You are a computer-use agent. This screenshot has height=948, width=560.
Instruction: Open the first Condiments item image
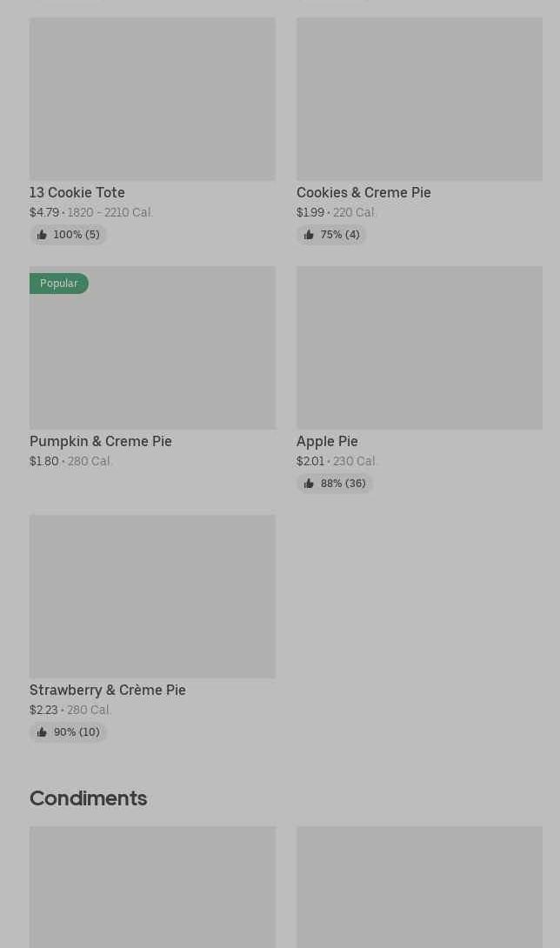point(152,887)
